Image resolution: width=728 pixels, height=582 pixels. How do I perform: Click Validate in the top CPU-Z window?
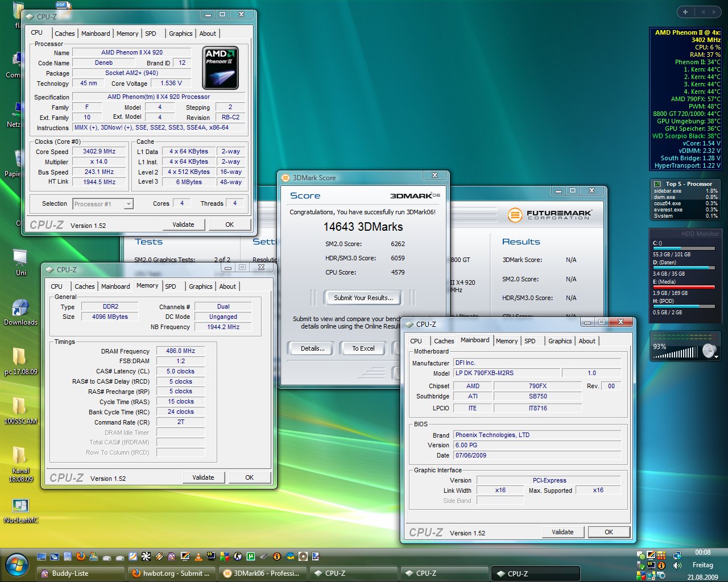pos(183,225)
